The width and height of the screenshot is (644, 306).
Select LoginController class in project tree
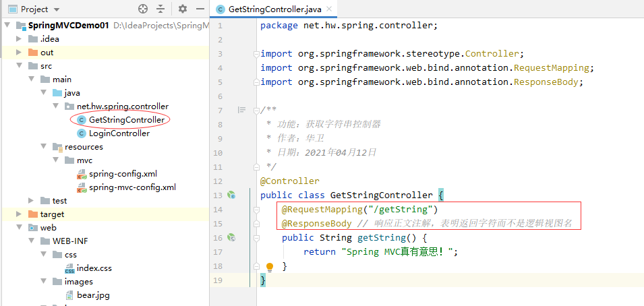click(x=119, y=133)
